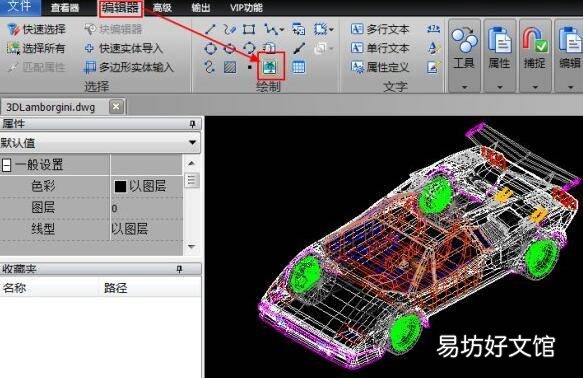
Task: Click the 属性定义 attribute definition button
Action: click(380, 67)
